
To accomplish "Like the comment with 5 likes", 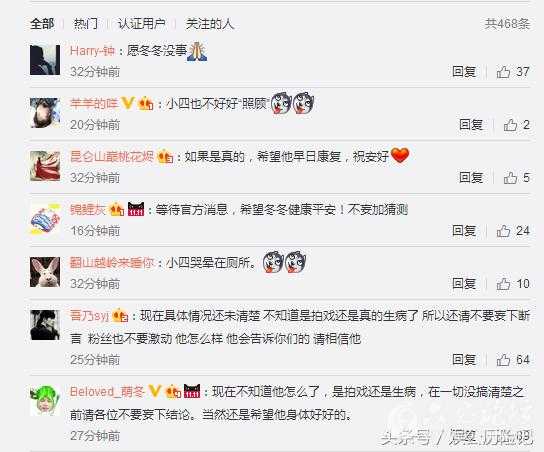I will coord(510,178).
